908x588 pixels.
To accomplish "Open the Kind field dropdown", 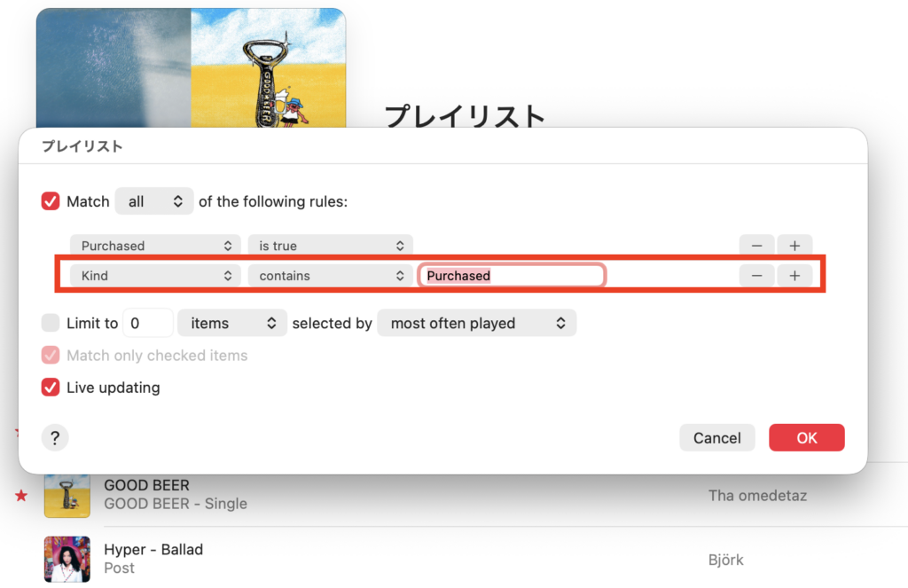I will tap(155, 276).
